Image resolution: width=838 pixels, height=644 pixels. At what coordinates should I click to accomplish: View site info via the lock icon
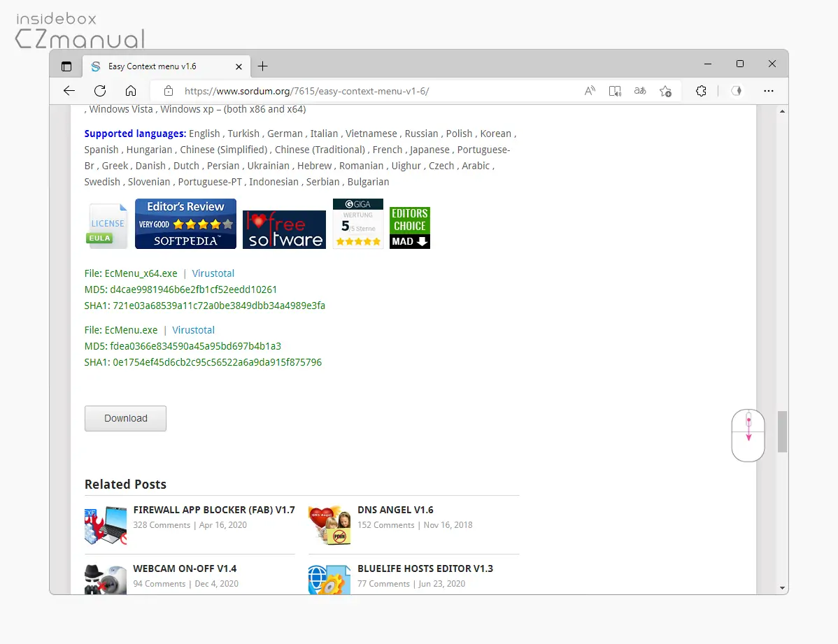pos(169,91)
